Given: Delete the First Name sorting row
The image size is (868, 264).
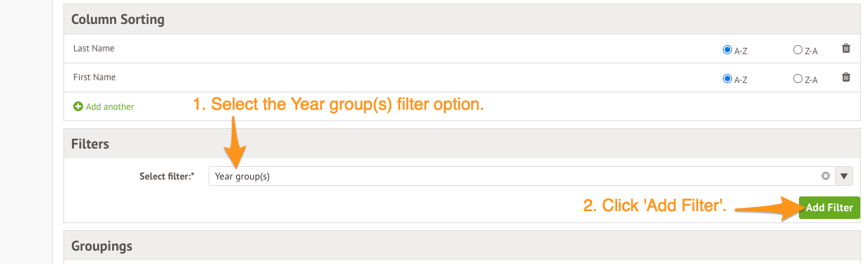Looking at the screenshot, I should pos(846,77).
